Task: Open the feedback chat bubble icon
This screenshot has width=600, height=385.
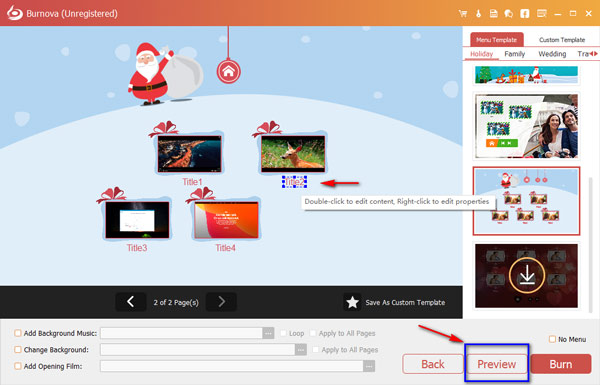Action: click(x=509, y=14)
